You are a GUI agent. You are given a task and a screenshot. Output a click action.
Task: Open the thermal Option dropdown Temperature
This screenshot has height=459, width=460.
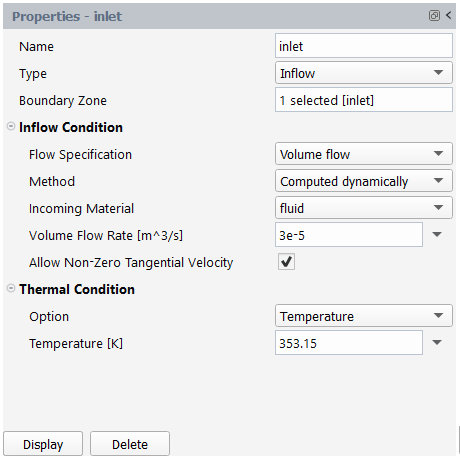click(364, 316)
